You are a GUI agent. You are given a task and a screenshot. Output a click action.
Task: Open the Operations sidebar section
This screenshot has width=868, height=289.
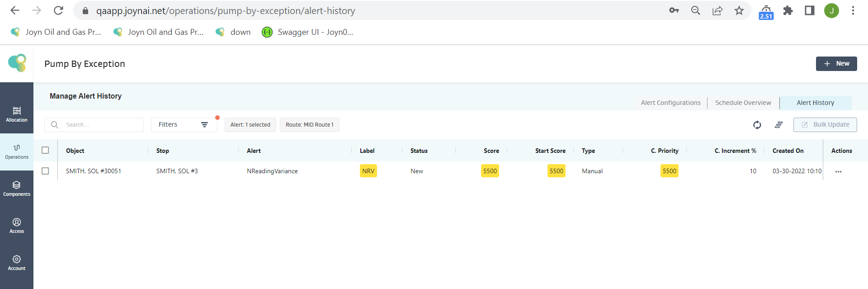click(x=17, y=152)
